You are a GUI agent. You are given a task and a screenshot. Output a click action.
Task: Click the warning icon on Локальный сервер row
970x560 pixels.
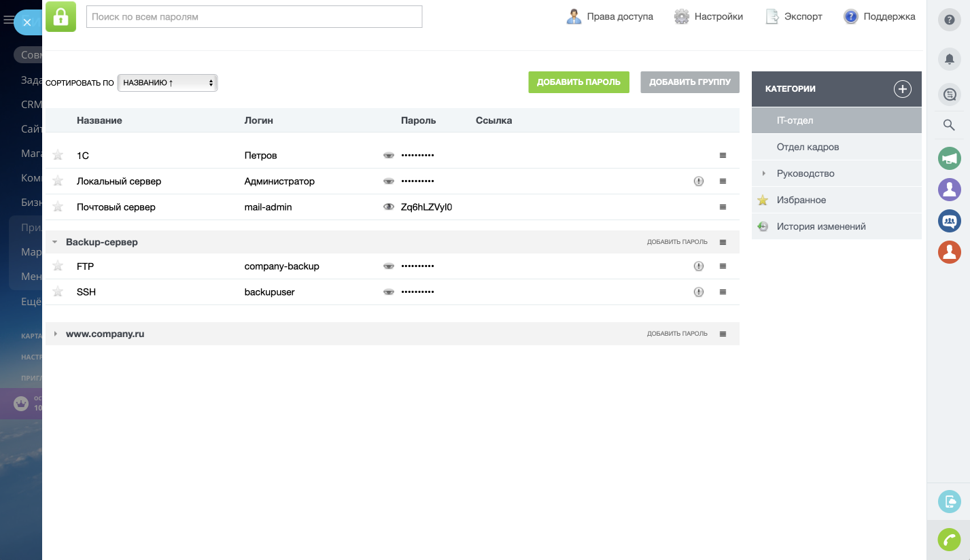point(698,181)
